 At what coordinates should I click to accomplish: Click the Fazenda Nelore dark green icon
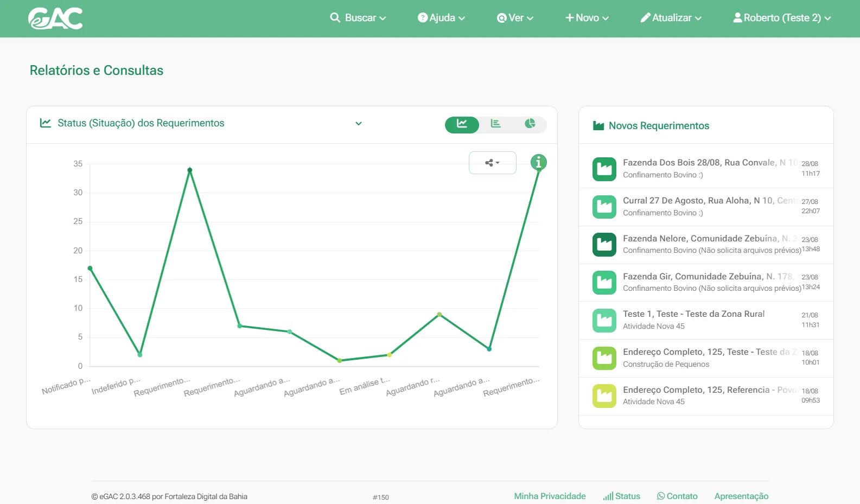604,245
